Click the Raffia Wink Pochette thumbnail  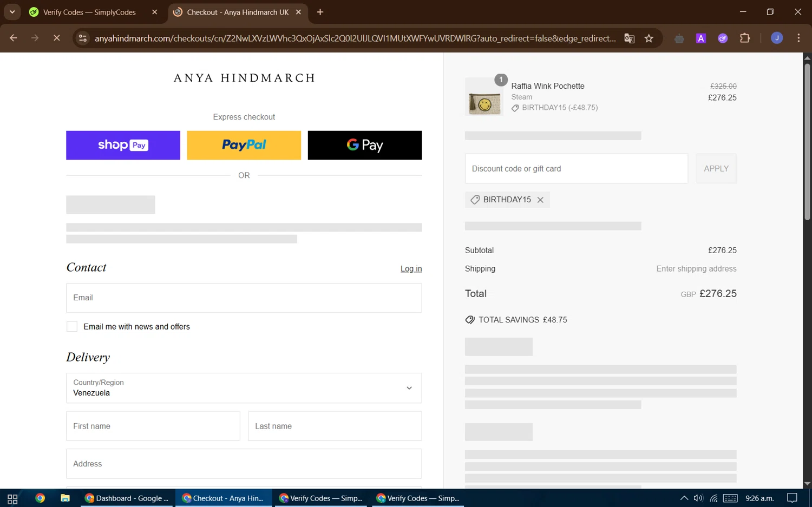(x=484, y=97)
